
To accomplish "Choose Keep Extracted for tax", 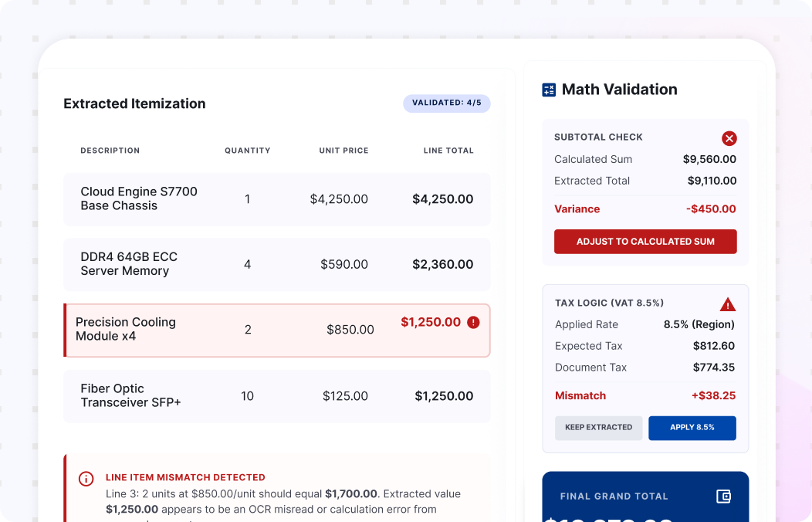I will (599, 428).
